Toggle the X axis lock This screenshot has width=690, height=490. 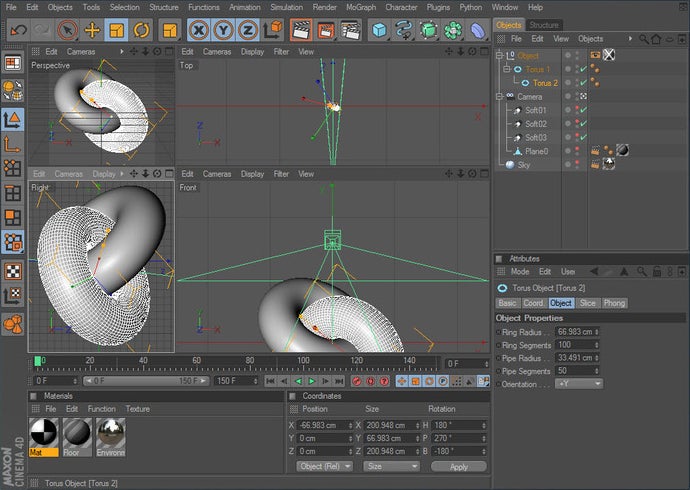pos(199,30)
